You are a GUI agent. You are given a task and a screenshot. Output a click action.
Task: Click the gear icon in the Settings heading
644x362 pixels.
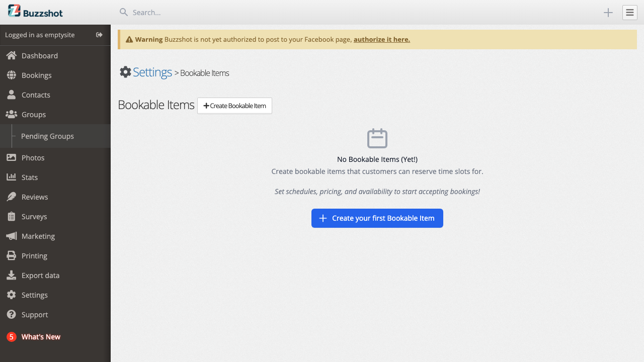[x=125, y=72]
